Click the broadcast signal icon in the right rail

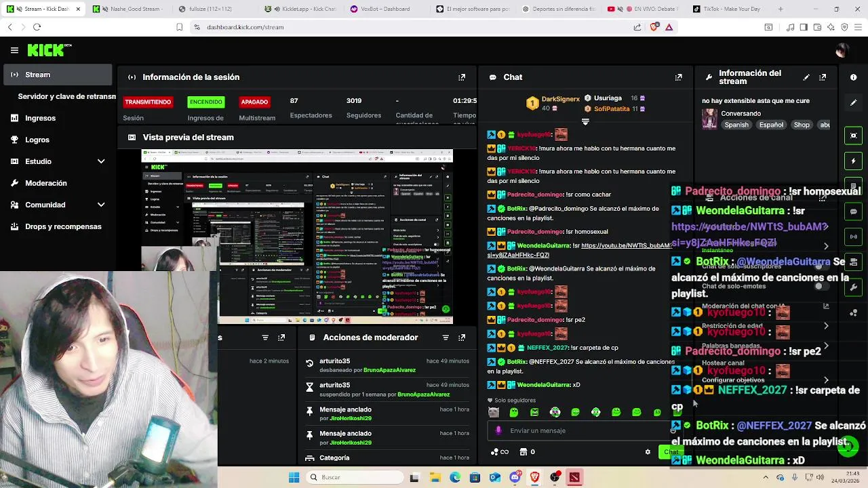point(853,237)
